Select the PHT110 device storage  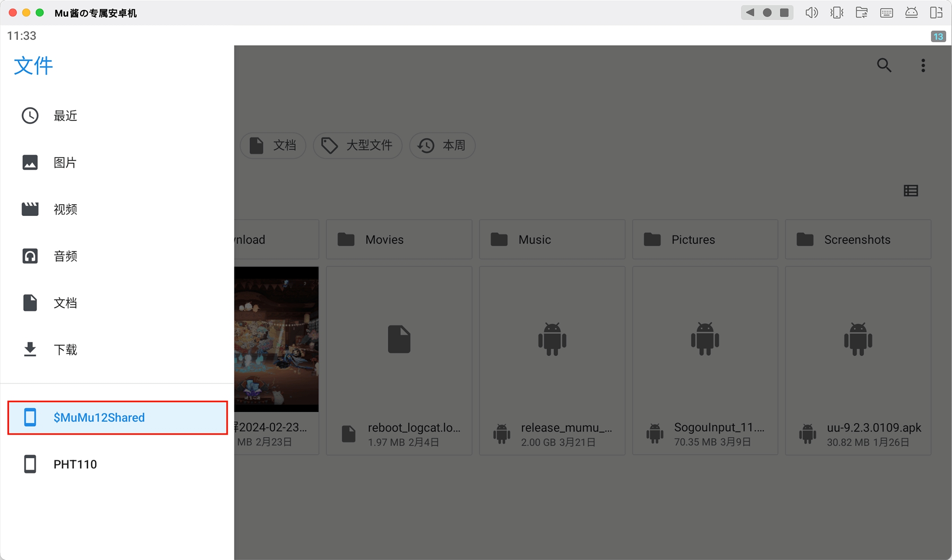[x=117, y=464]
